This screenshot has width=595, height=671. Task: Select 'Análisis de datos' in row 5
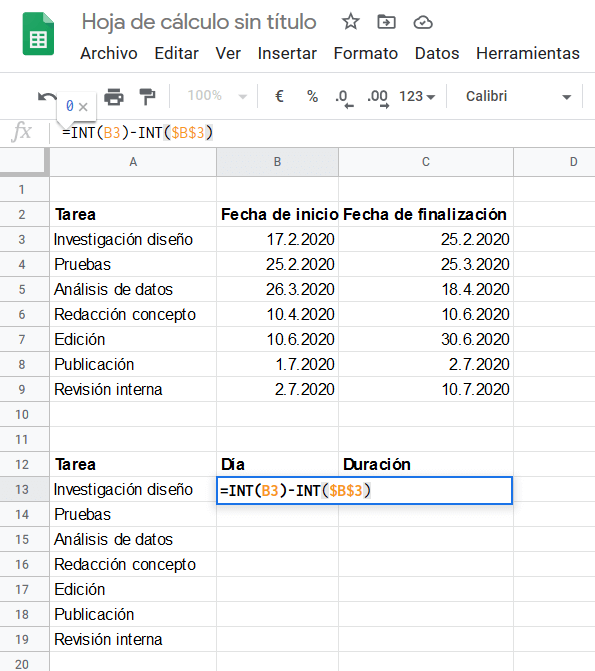point(133,289)
